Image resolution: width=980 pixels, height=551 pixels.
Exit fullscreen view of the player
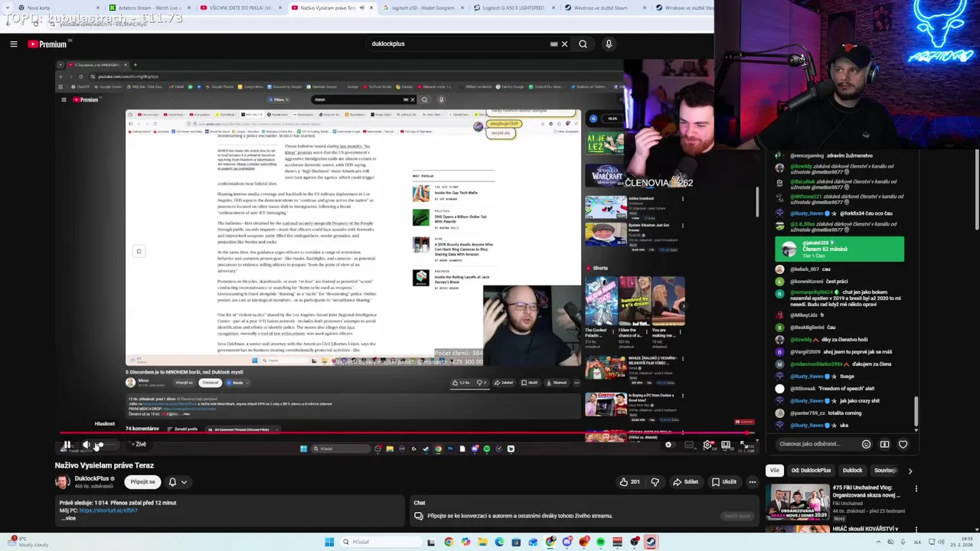click(x=744, y=445)
